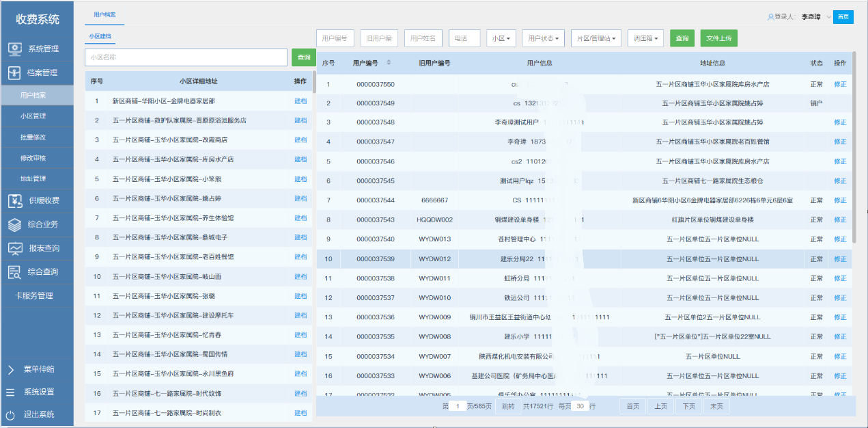This screenshot has height=428, width=868.
Task: Click 修正 for user 0000037544
Action: click(840, 201)
